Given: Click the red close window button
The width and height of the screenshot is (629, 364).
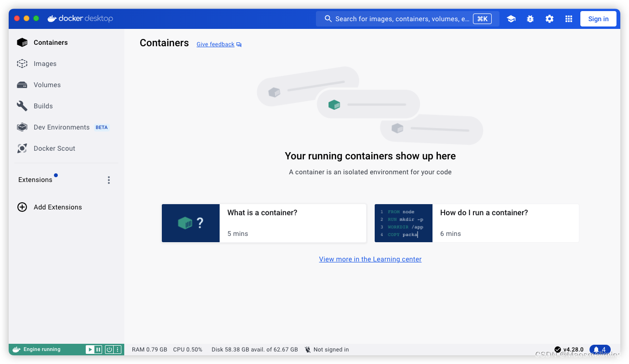Looking at the screenshot, I should [17, 18].
